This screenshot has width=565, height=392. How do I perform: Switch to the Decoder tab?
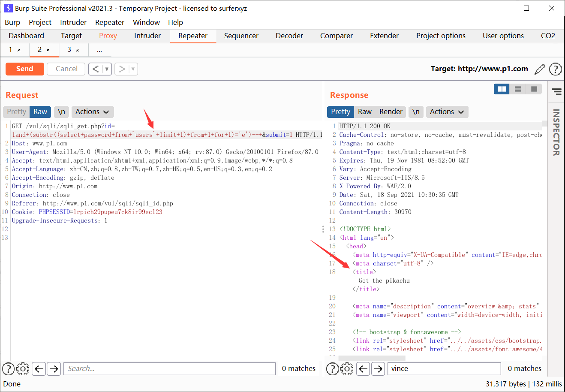point(289,36)
